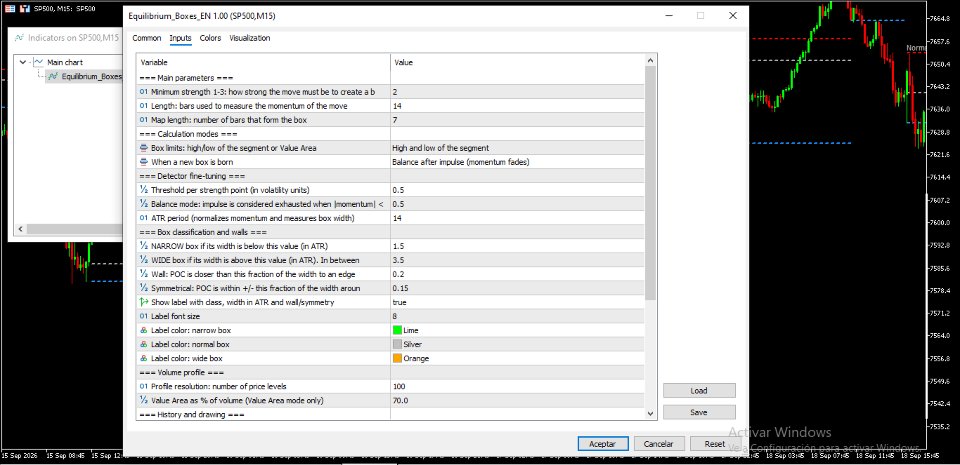The width and height of the screenshot is (960, 465).
Task: Click the integer icon beside Minimum strength
Action: [144, 92]
